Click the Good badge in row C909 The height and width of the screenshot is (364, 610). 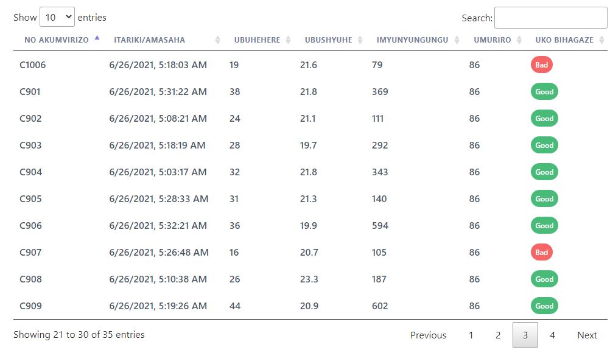pos(544,306)
